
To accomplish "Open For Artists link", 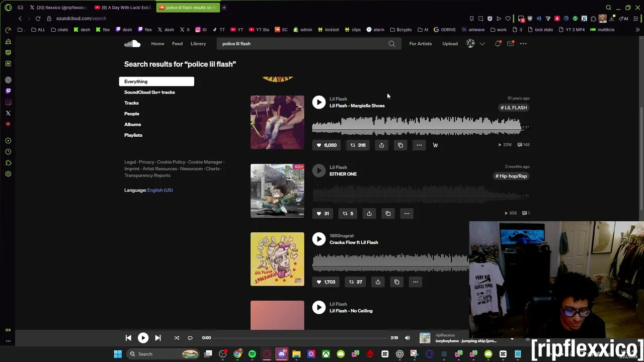I will pos(421,44).
